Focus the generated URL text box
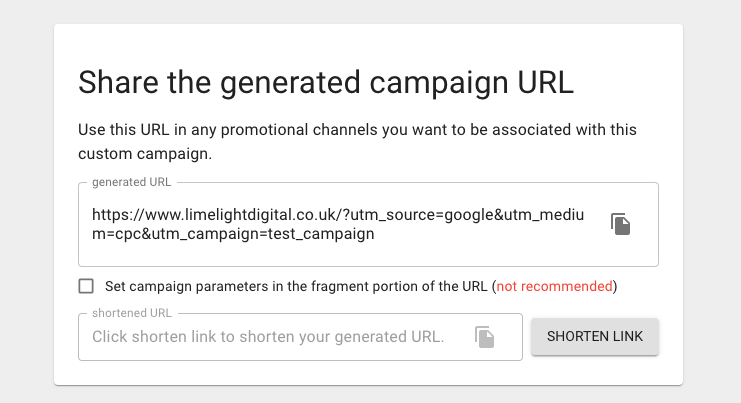 click(368, 224)
